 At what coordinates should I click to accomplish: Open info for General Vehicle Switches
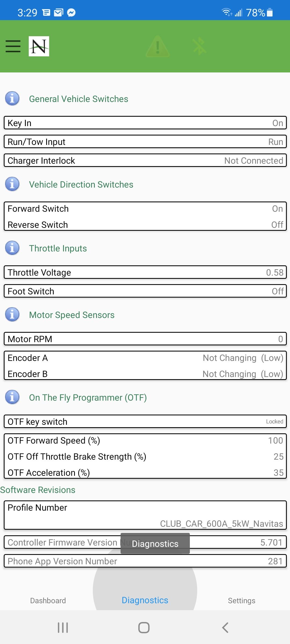coord(12,98)
